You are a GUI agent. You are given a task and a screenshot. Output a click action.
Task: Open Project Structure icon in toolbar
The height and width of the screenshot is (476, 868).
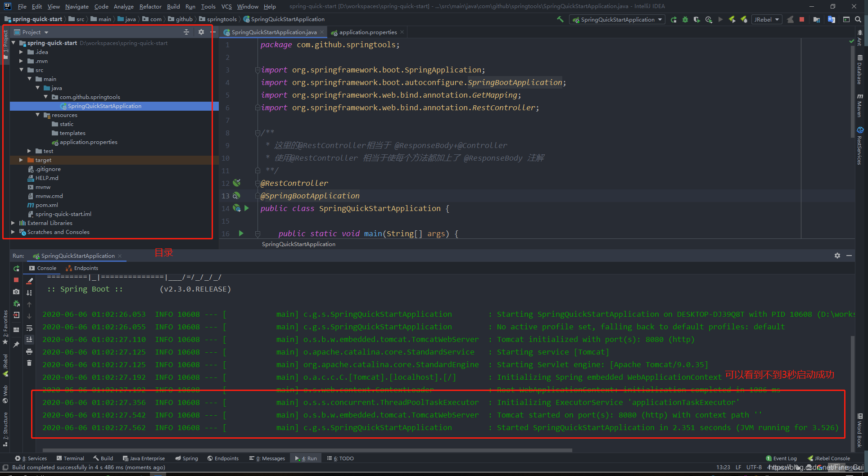pyautogui.click(x=817, y=19)
